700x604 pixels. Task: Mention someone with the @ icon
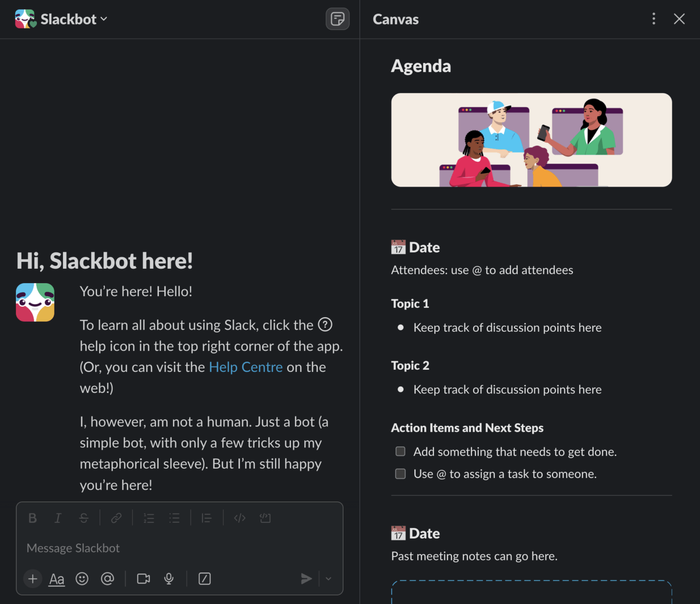click(107, 579)
